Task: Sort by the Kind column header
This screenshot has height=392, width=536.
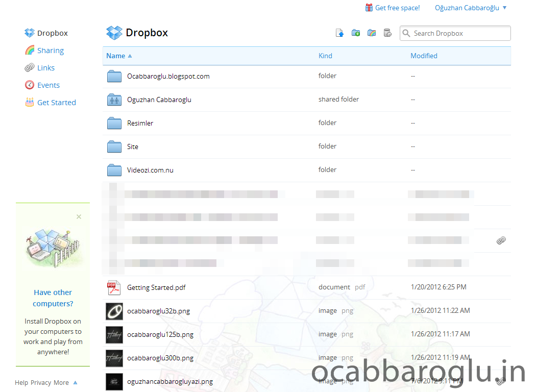Action: [x=325, y=56]
